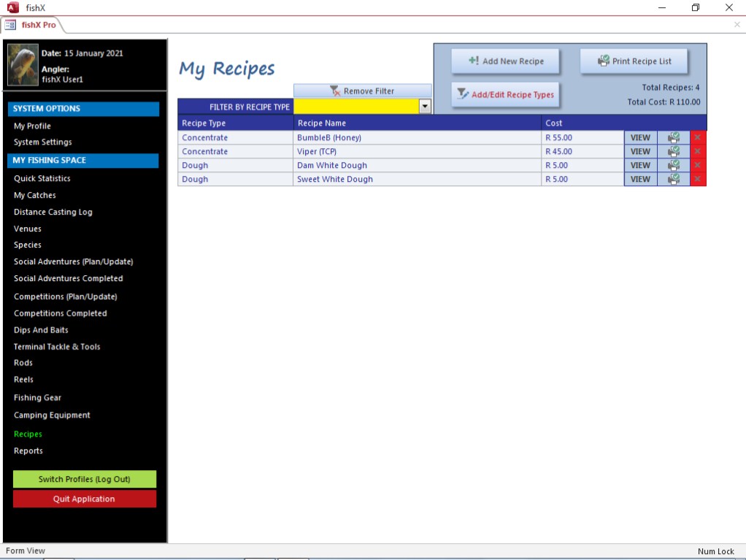
Task: Open the Recipes menu item
Action: 28,434
